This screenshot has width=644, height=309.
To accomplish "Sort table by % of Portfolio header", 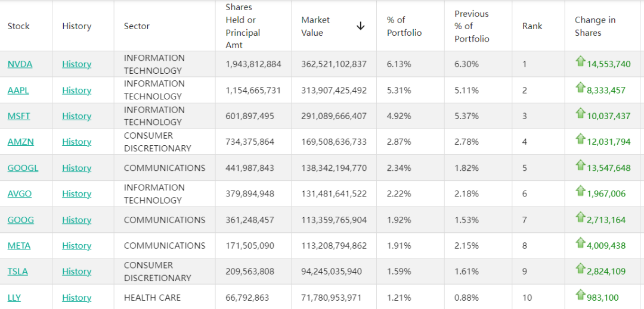I will point(404,26).
